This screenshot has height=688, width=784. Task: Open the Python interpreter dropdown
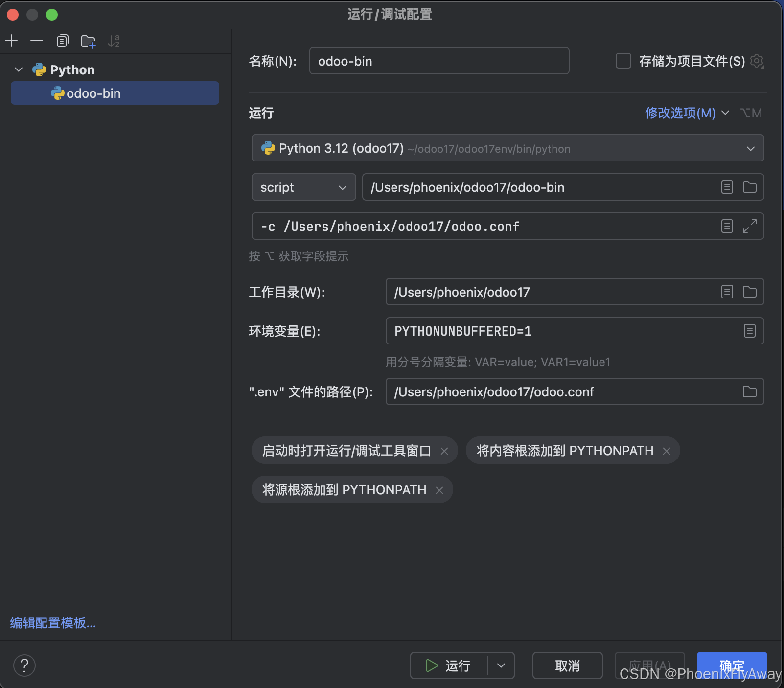tap(507, 148)
